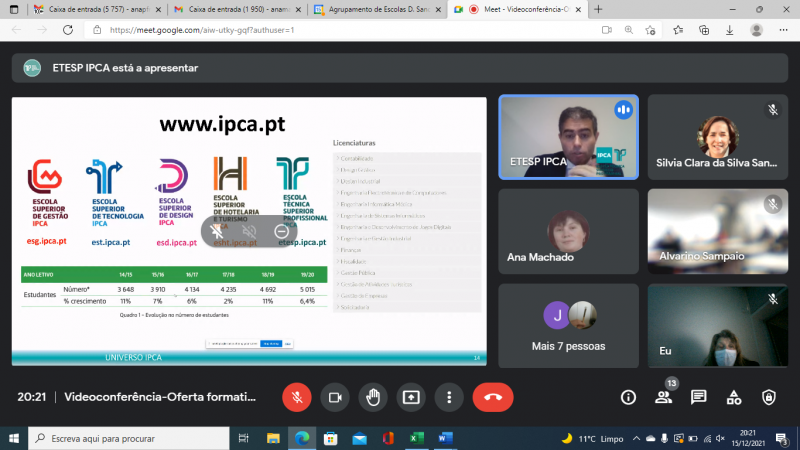Open the Activities shapes icon

[733, 397]
